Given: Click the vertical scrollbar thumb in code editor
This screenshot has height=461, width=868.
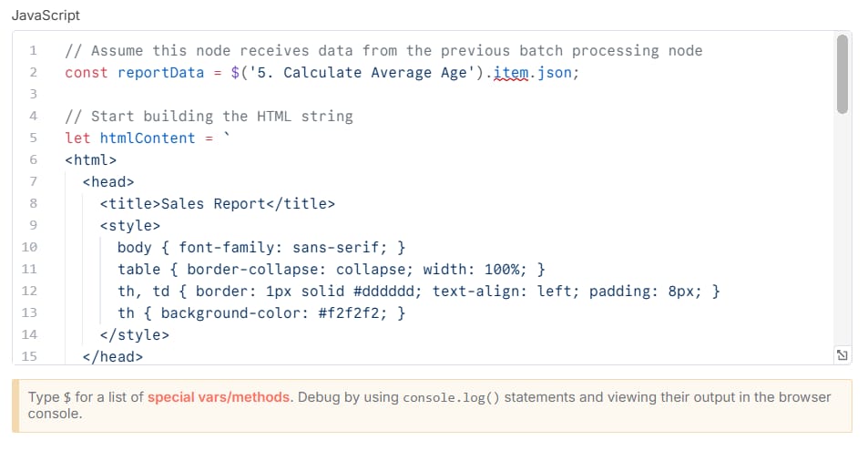Looking at the screenshot, I should tap(842, 74).
